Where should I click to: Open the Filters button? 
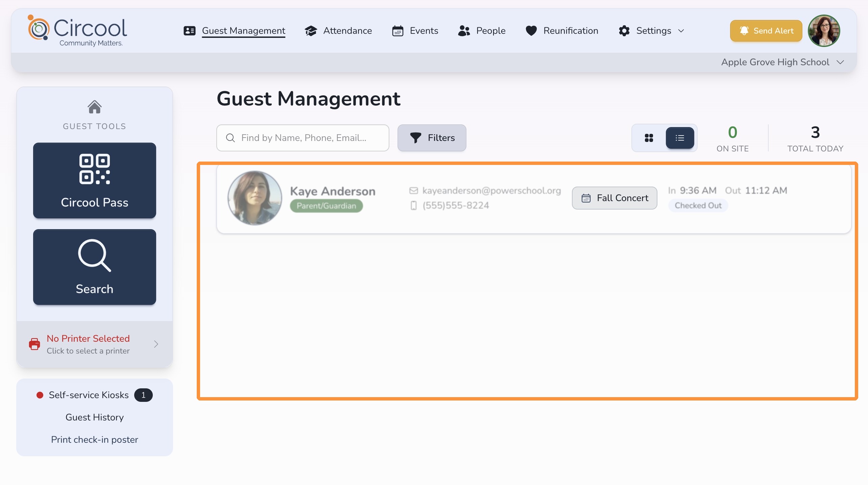pos(432,138)
